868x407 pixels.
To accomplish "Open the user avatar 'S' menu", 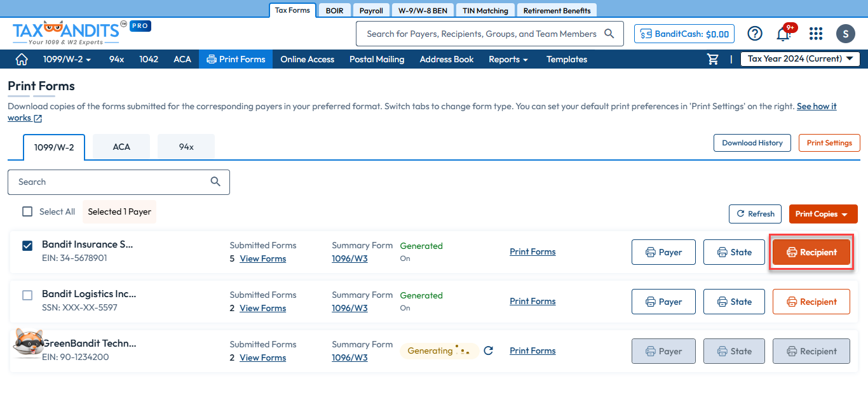I will coord(846,34).
